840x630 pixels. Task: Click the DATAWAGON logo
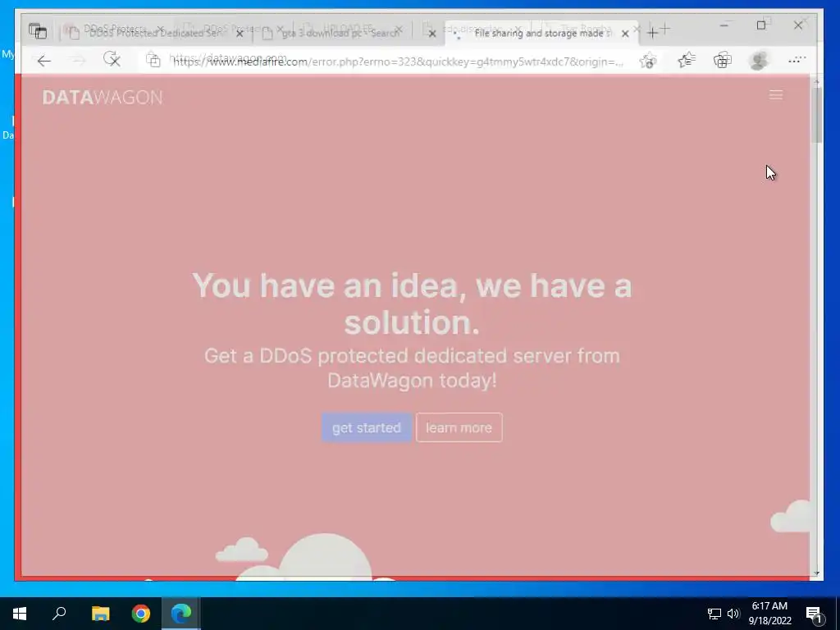[x=103, y=97]
